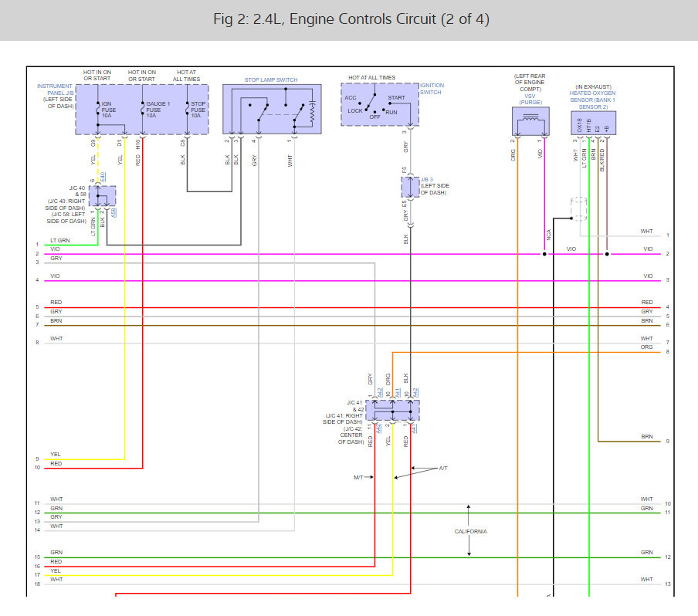Click the CALIFORNIA annotation text
The width and height of the screenshot is (698, 616).
[x=470, y=531]
